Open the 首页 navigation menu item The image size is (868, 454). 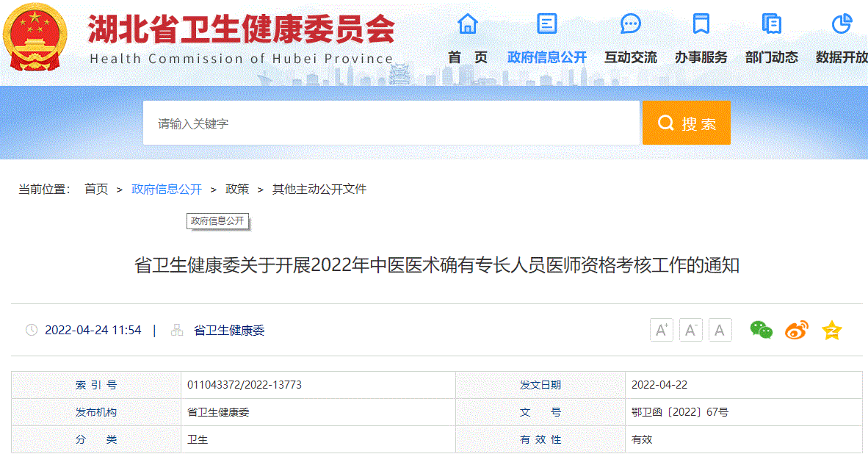tap(468, 57)
